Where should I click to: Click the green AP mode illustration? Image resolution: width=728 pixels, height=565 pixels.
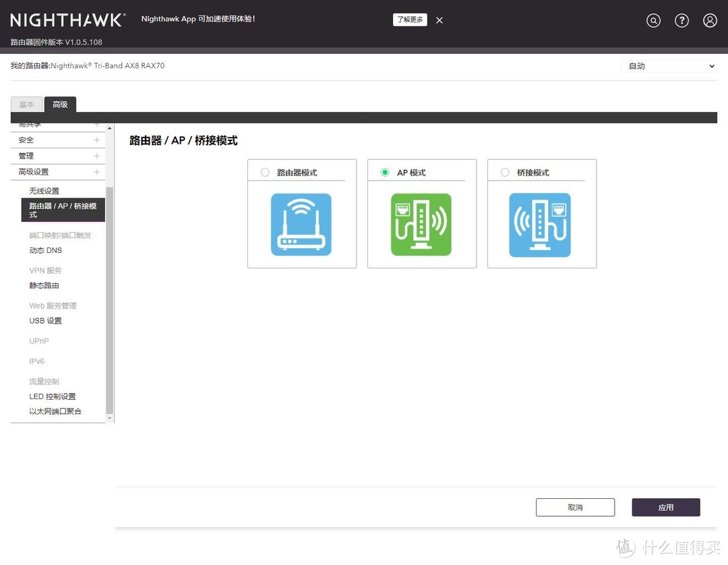click(421, 225)
